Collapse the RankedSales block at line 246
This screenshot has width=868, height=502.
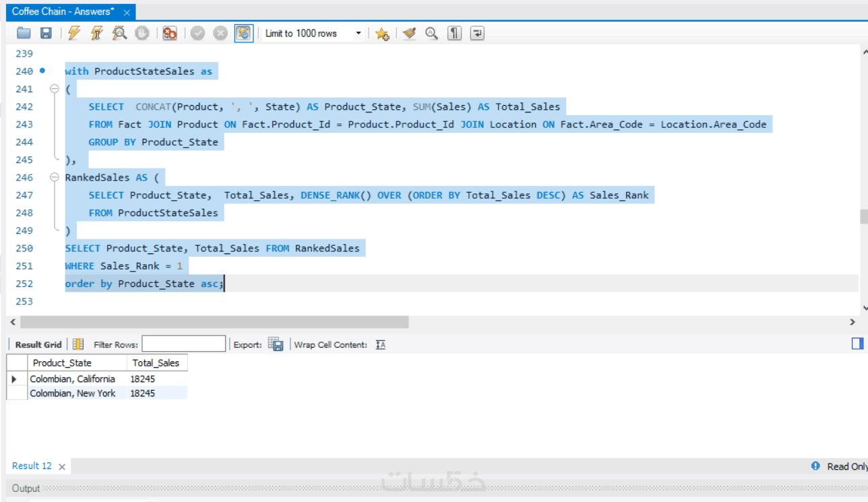pos(55,177)
